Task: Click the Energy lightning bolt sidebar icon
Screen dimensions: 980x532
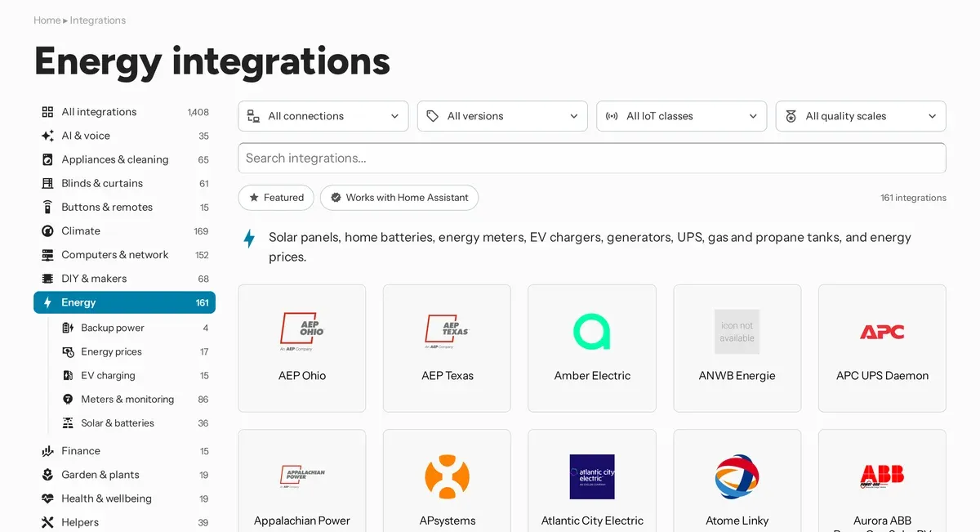Action: click(47, 302)
